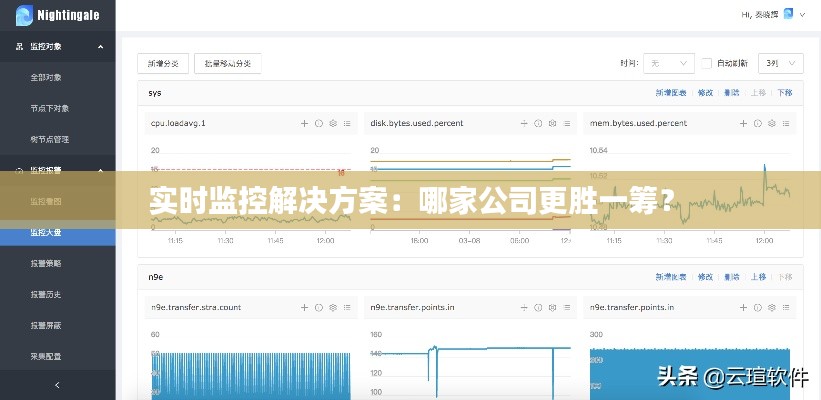
Task: Open list menu of mem.bytes.used.percent chart
Action: click(786, 124)
